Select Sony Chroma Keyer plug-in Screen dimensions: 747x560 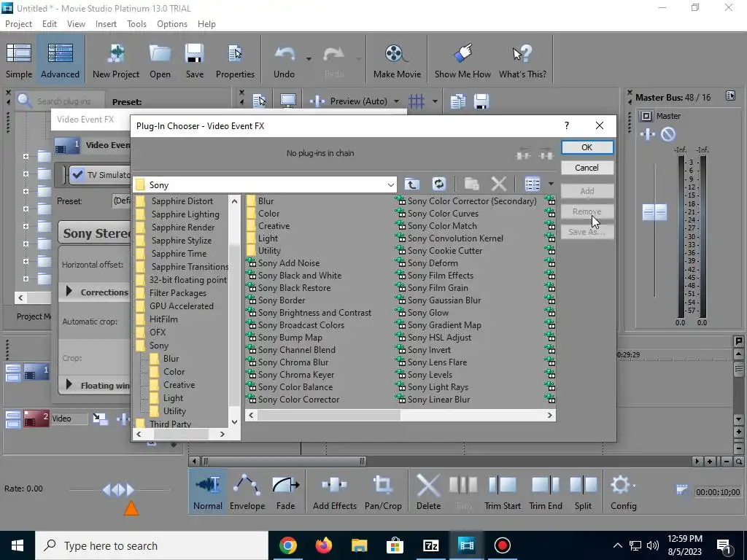click(x=296, y=375)
